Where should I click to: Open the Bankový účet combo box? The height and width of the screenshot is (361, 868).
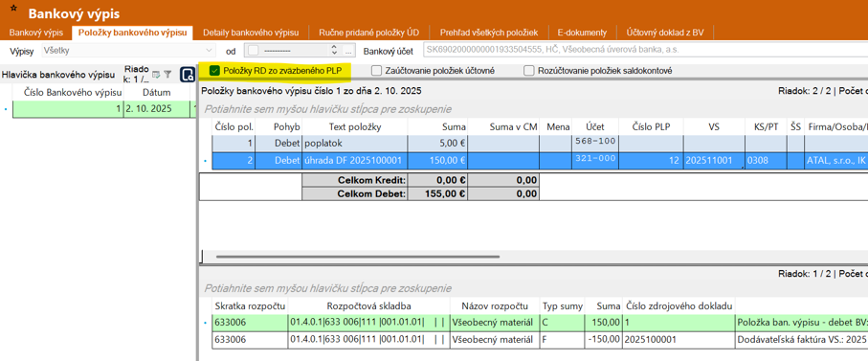click(645, 51)
